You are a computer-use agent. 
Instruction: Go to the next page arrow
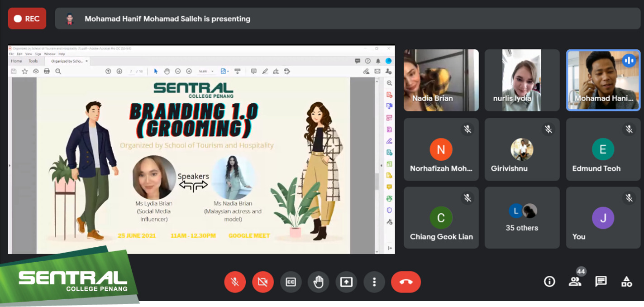click(119, 71)
